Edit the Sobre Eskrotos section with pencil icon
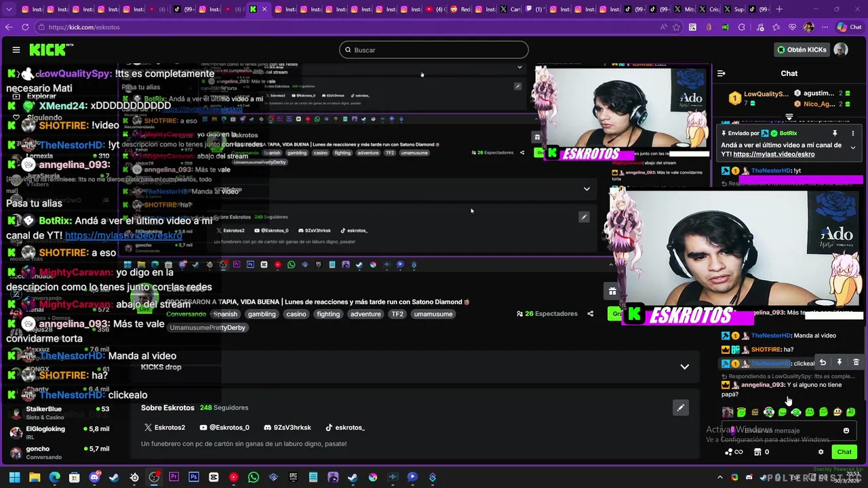 680,407
